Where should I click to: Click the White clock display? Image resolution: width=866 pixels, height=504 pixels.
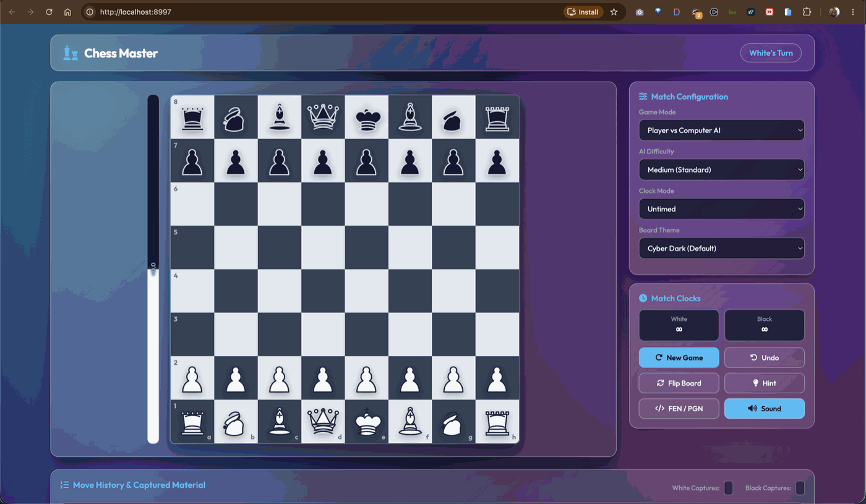tap(679, 325)
